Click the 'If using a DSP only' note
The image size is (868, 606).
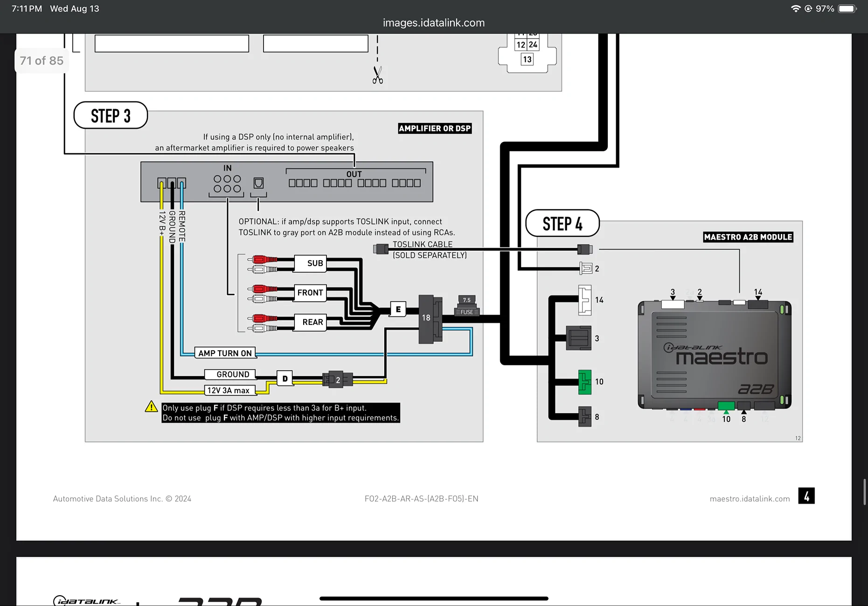(x=255, y=142)
